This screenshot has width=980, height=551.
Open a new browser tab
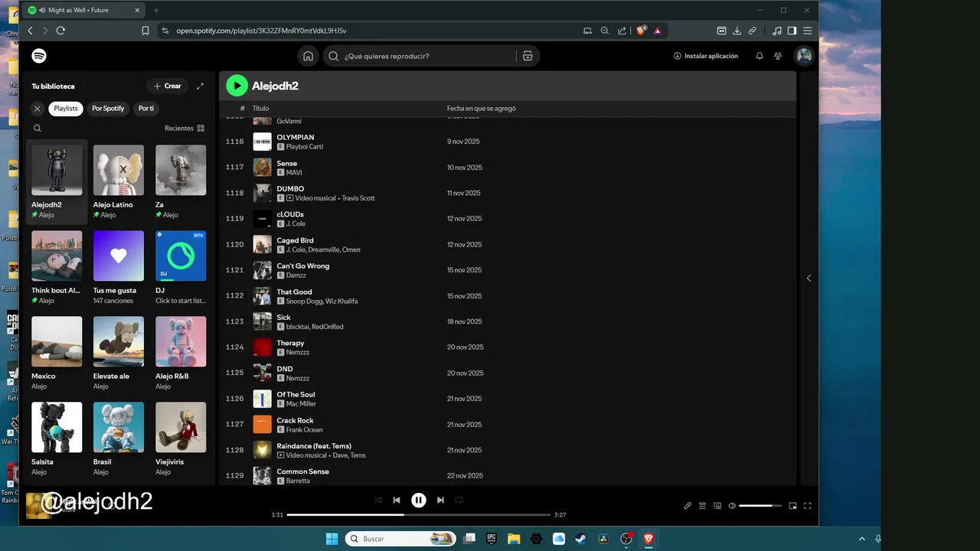tap(156, 10)
